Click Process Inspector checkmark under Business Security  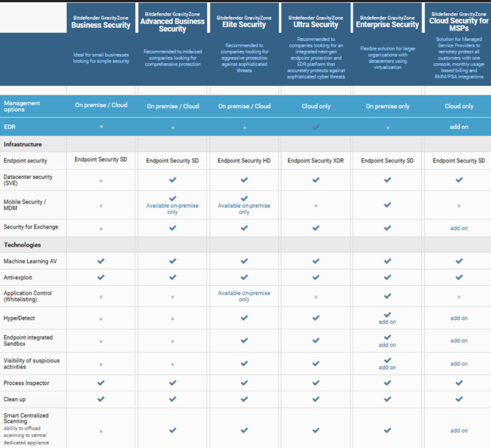(x=101, y=383)
